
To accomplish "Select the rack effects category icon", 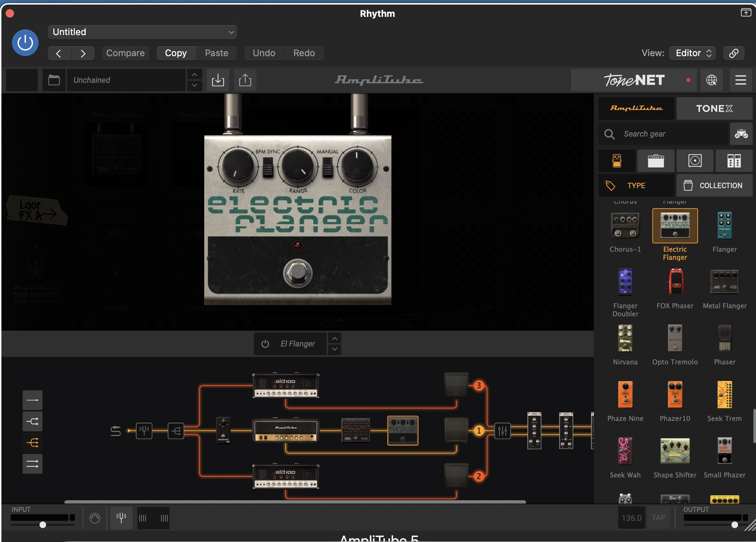I will (734, 161).
